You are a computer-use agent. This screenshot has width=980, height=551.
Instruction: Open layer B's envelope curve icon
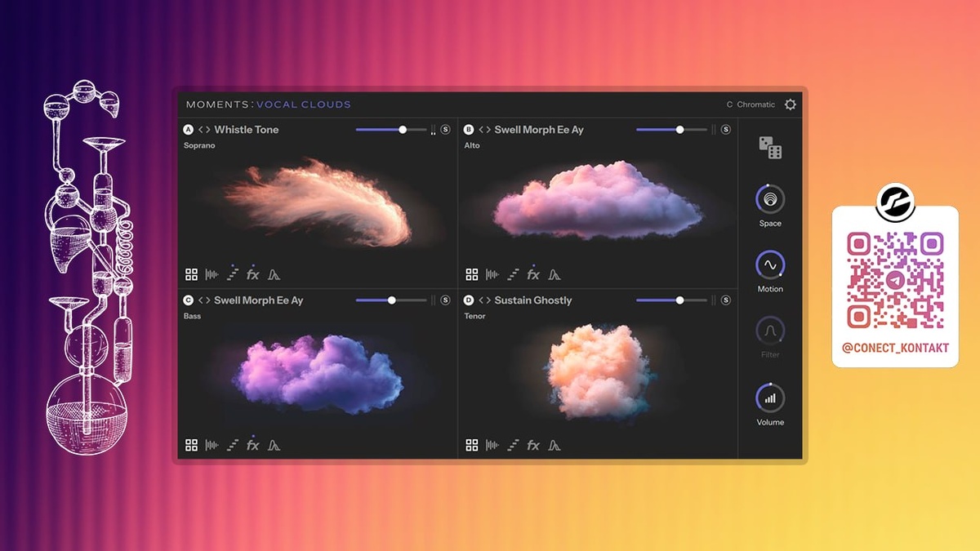[x=555, y=275]
